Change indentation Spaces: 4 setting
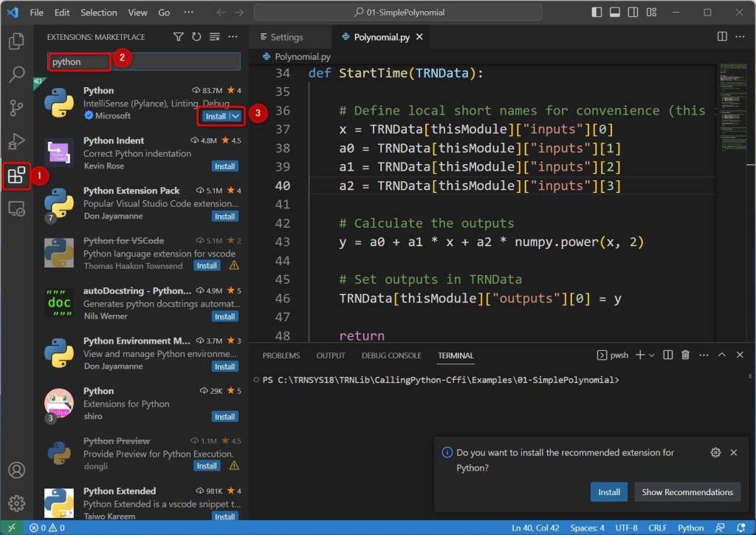Screen dimensions: 756x535 pos(587,528)
